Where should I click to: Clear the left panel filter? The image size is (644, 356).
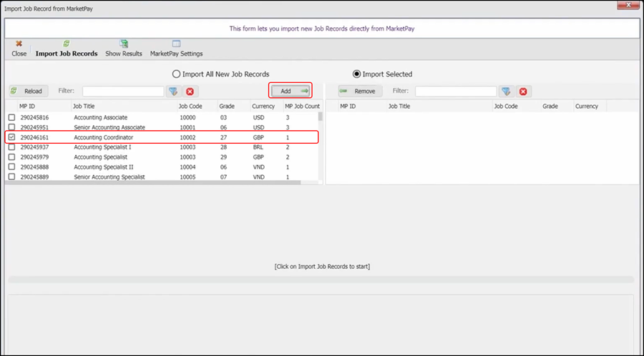coord(190,92)
